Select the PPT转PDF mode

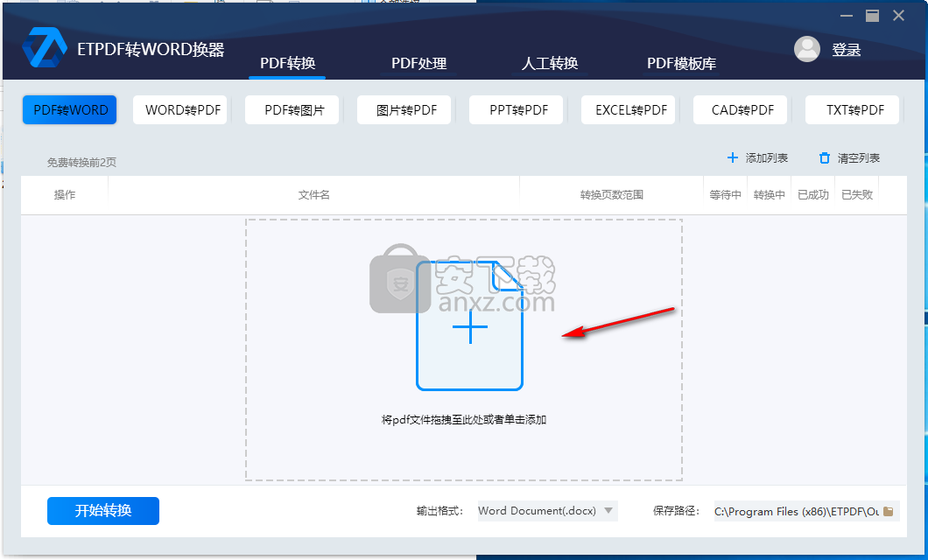[x=516, y=110]
